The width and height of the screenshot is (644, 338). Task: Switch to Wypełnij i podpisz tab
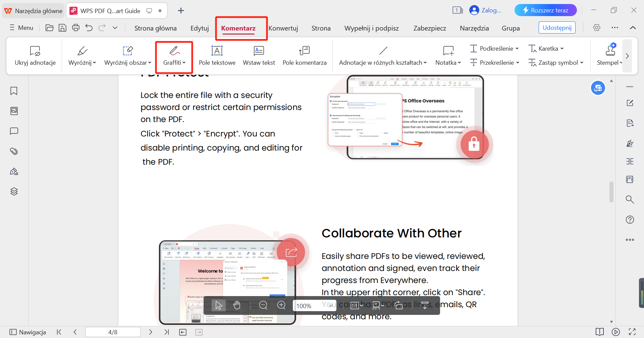click(372, 28)
